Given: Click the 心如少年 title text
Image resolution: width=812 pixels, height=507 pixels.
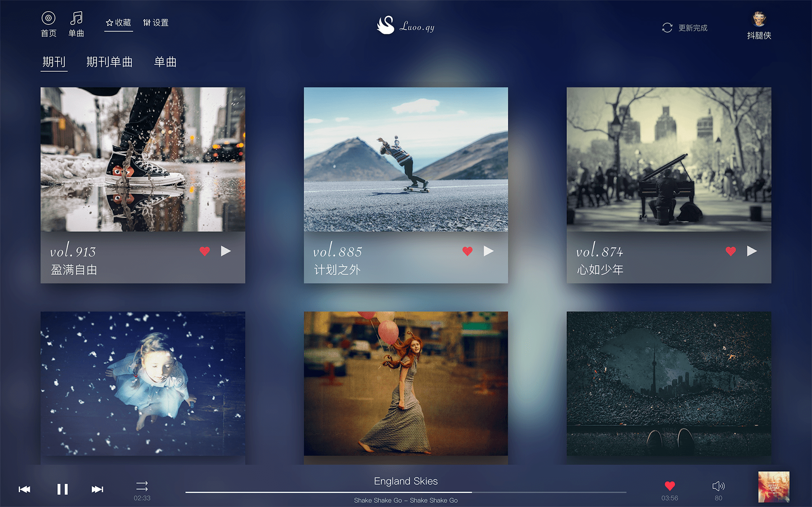Looking at the screenshot, I should (600, 270).
